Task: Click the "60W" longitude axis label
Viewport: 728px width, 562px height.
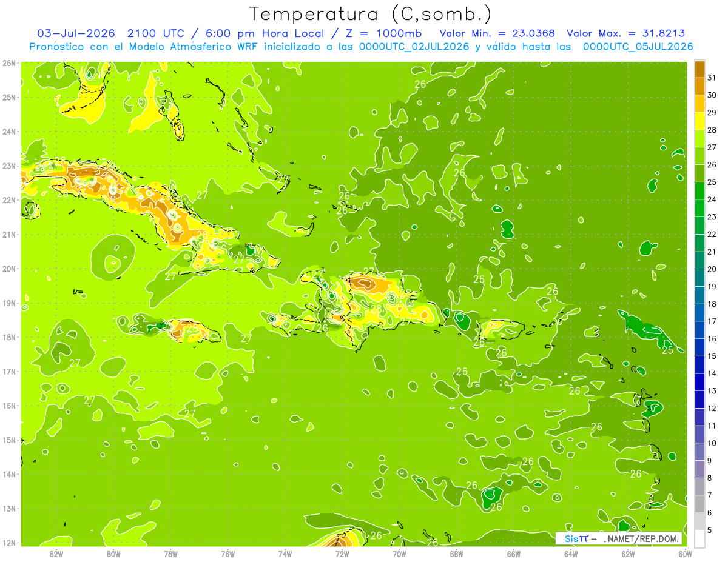Action: (685, 554)
